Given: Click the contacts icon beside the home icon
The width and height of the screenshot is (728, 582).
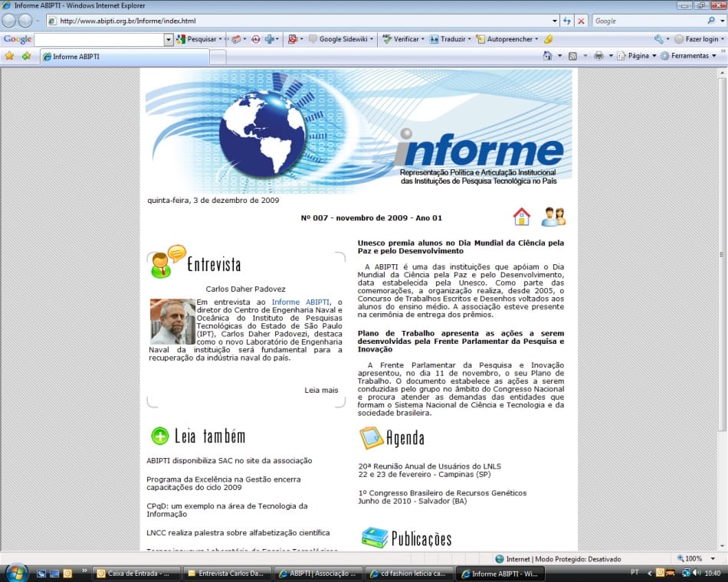Looking at the screenshot, I should pyautogui.click(x=554, y=217).
